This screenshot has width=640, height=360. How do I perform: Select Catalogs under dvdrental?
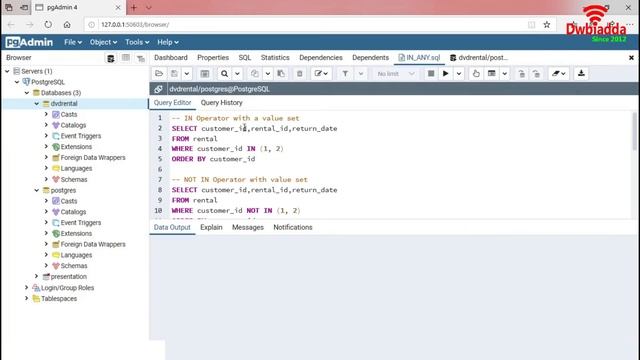[x=73, y=125]
